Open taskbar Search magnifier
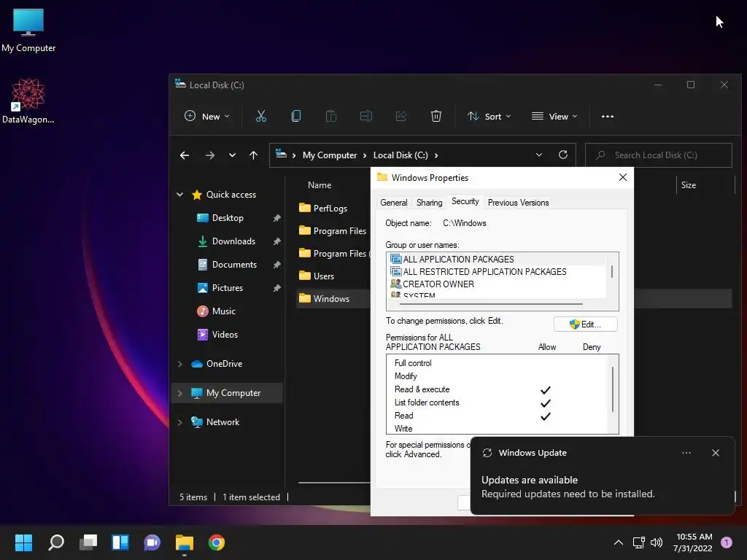This screenshot has width=747, height=560. [56, 542]
